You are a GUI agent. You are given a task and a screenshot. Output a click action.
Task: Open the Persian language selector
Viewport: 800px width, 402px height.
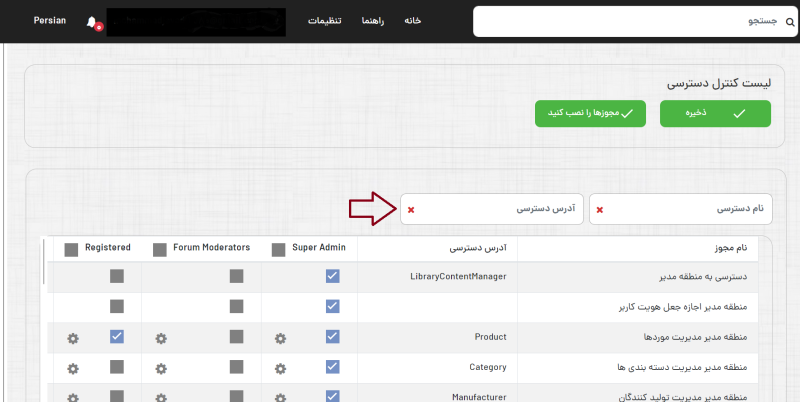pyautogui.click(x=49, y=21)
